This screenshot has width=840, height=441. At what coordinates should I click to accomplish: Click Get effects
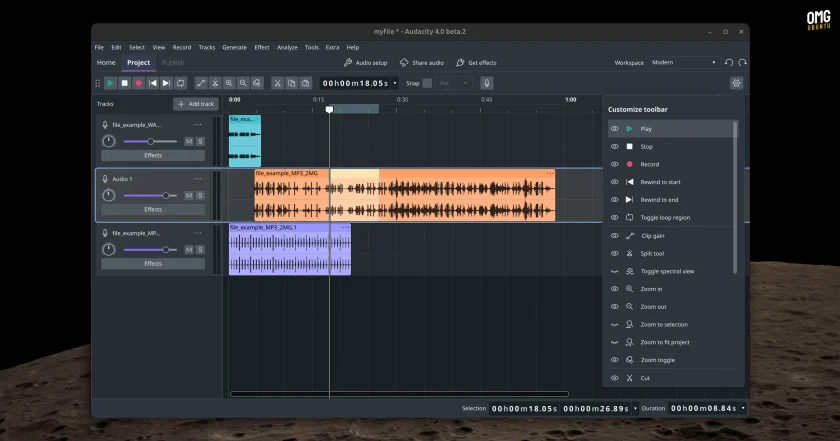click(476, 63)
